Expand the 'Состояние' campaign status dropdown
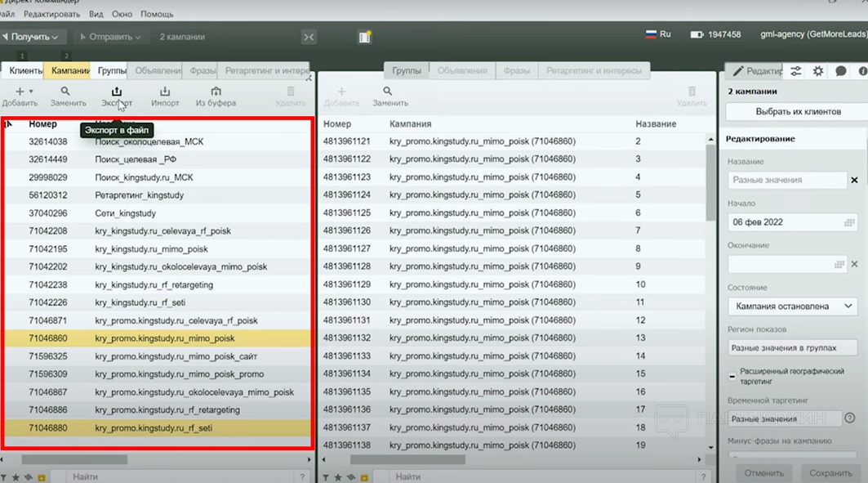The height and width of the screenshot is (483, 868). [x=792, y=306]
